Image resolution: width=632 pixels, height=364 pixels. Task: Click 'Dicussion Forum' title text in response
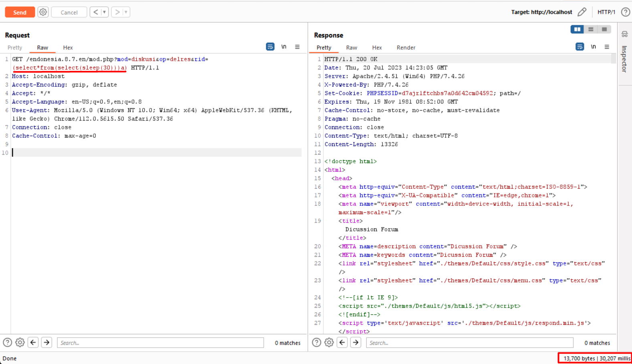pos(372,229)
